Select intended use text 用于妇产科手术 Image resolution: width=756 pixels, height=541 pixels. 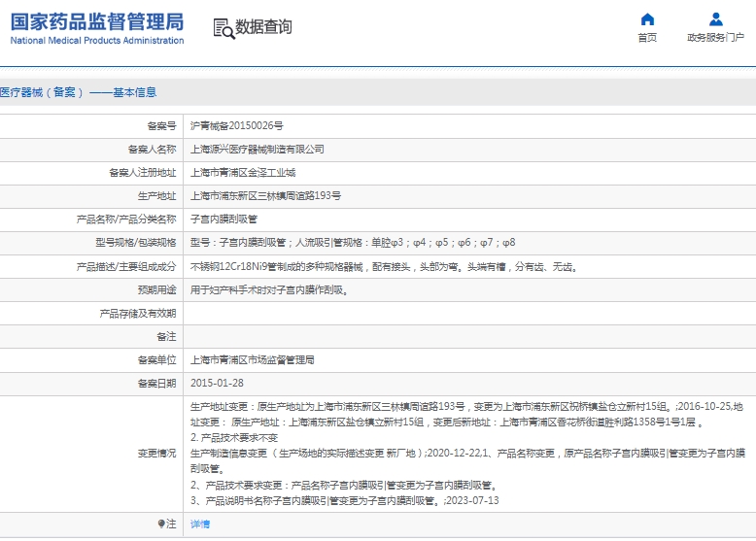tap(269, 290)
